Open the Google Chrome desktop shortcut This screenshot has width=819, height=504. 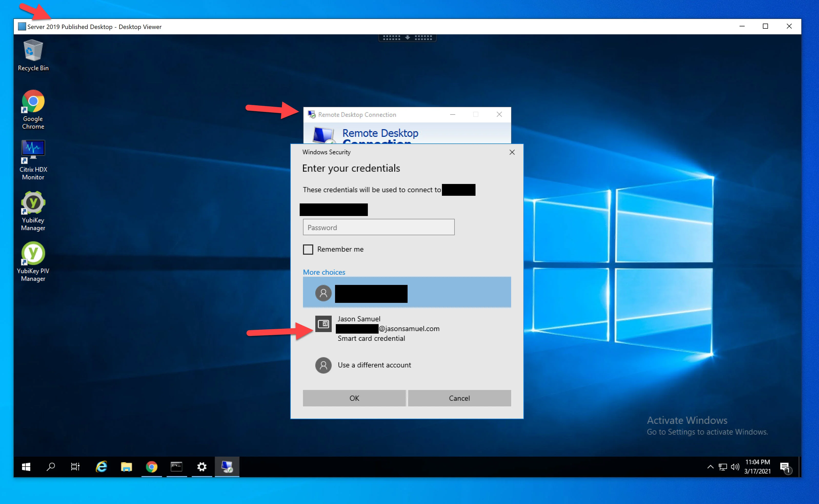(x=33, y=109)
